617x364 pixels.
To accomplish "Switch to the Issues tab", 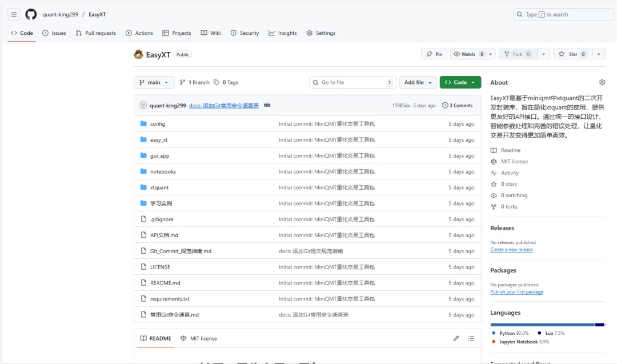I will coord(54,33).
